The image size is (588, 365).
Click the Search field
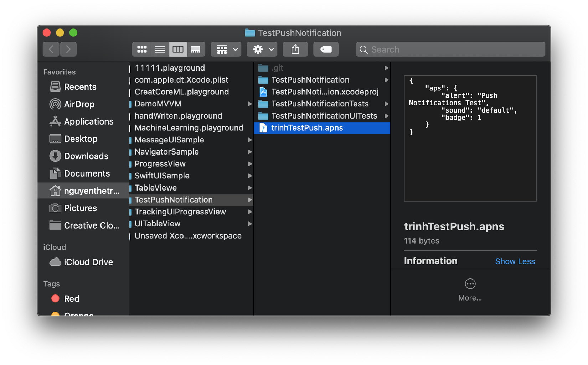click(x=450, y=49)
